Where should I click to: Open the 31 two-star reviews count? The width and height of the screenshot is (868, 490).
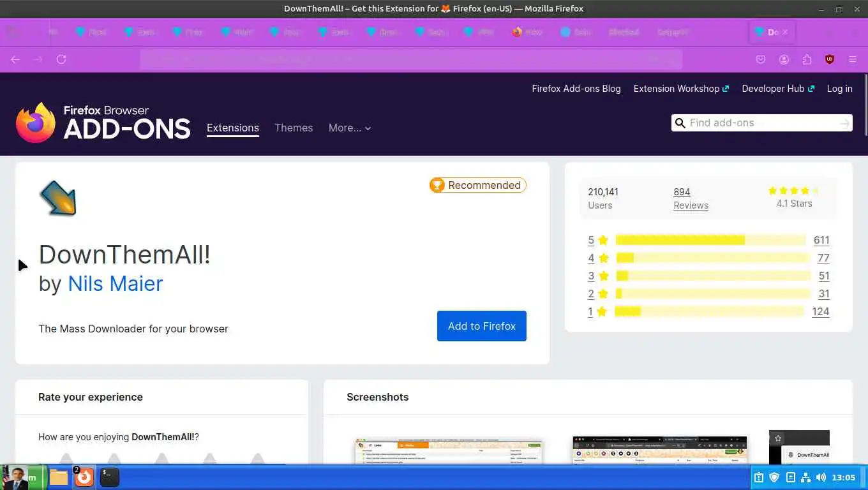[824, 294]
